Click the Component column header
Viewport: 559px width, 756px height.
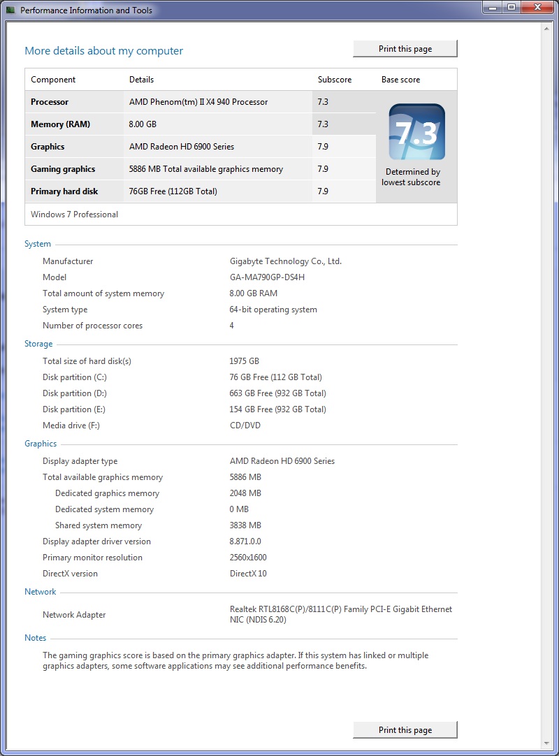tap(53, 80)
